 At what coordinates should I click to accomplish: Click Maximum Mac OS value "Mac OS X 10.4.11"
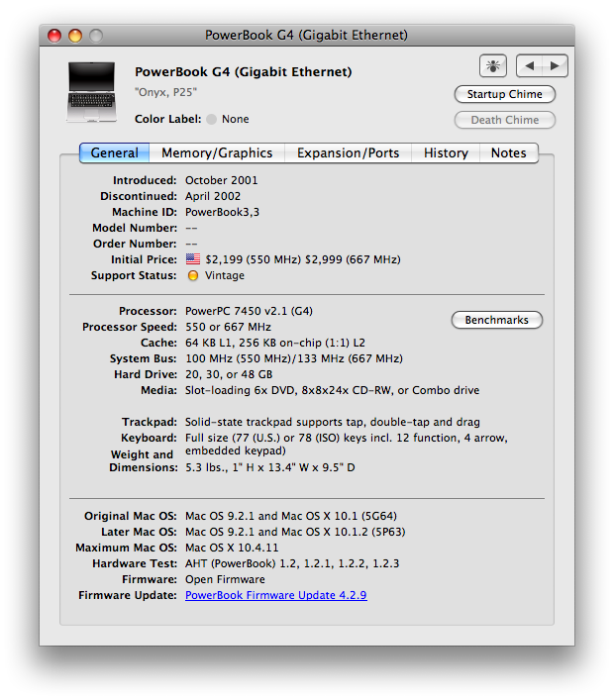[232, 548]
